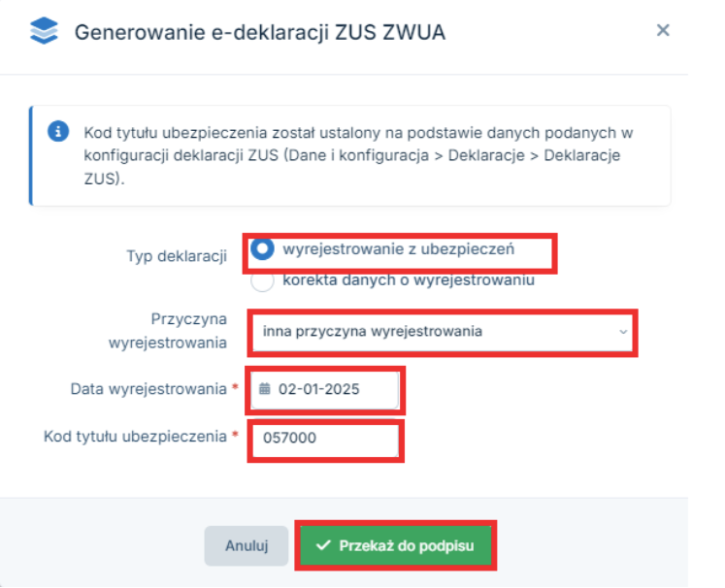Click the 'Kod tytułu ubezpieczenia' label
The image size is (725, 588).
[135, 437]
